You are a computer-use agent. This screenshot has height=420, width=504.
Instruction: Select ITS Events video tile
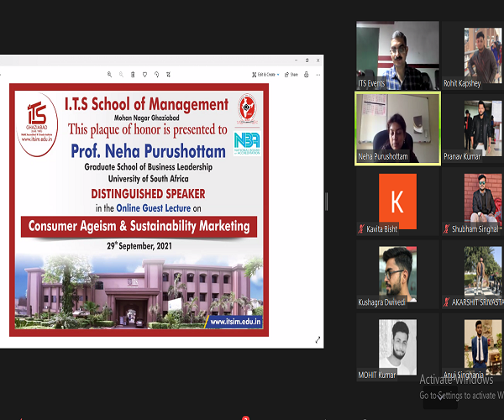point(397,55)
